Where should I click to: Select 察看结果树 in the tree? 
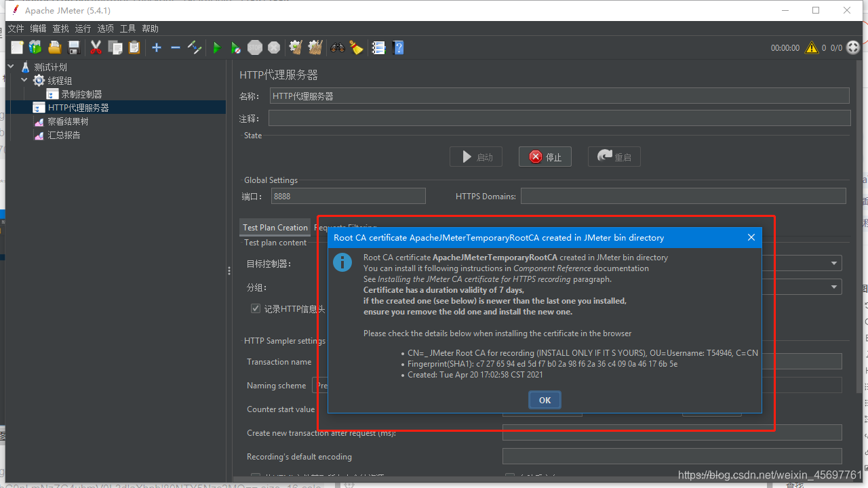tap(68, 121)
